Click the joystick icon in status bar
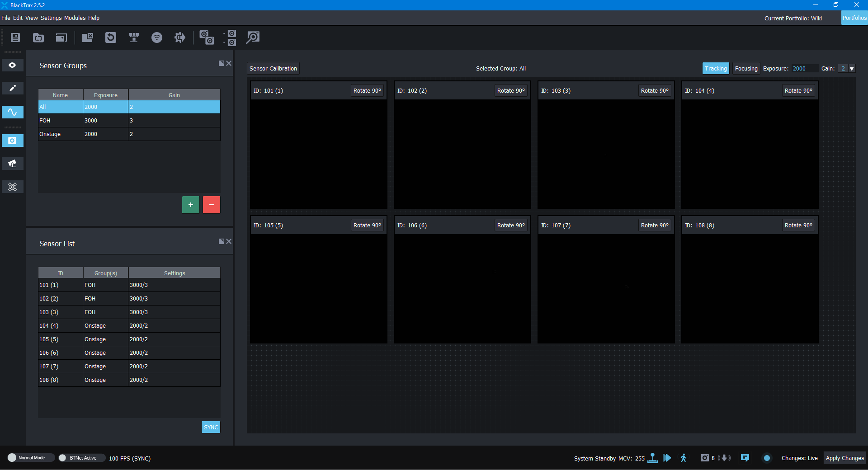The width and height of the screenshot is (868, 470). [x=652, y=458]
